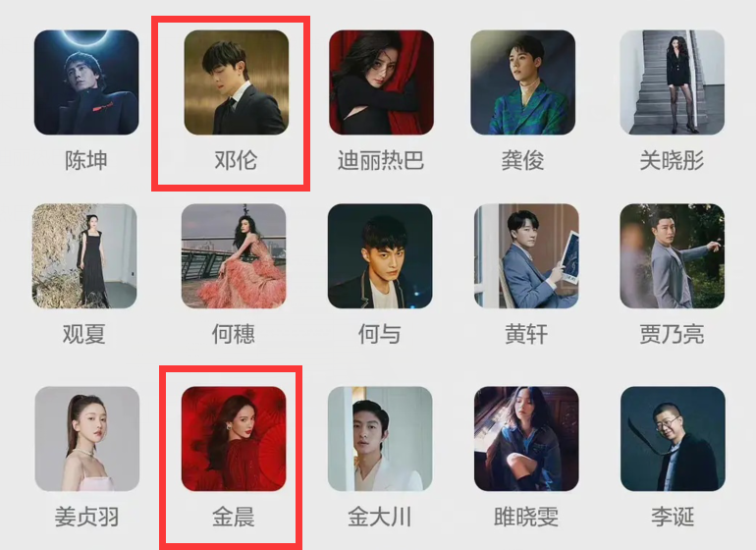Click the 贾乃亮 name label
Screen dimensions: 756x550
point(672,334)
